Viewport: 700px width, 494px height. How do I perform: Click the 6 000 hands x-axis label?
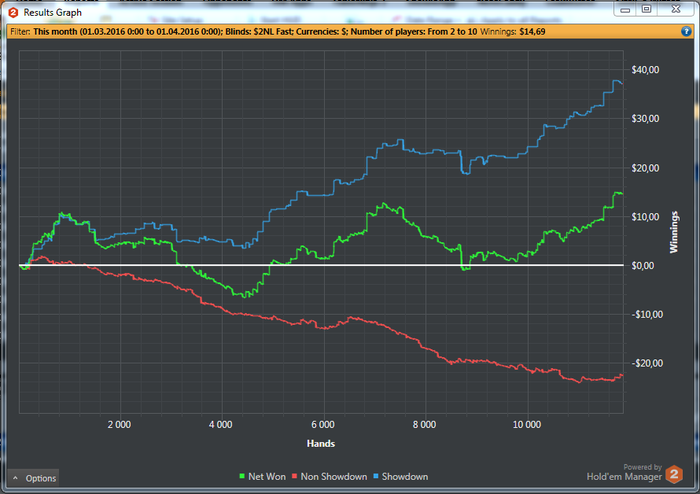point(323,424)
